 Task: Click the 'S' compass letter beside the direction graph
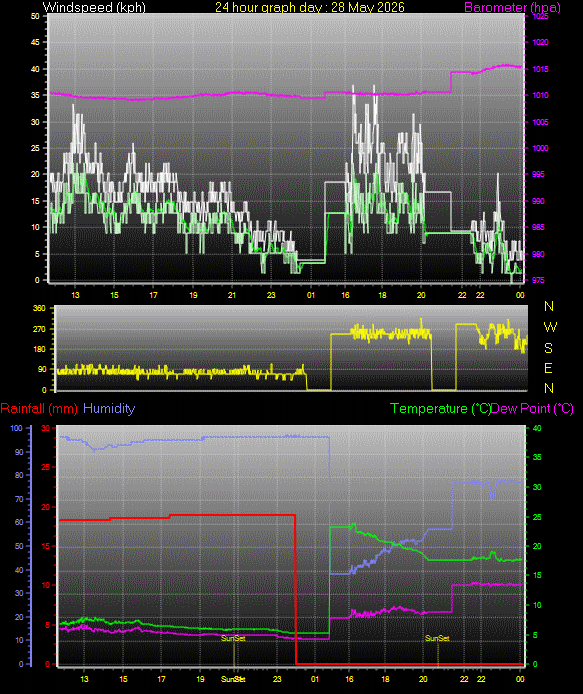[x=548, y=348]
